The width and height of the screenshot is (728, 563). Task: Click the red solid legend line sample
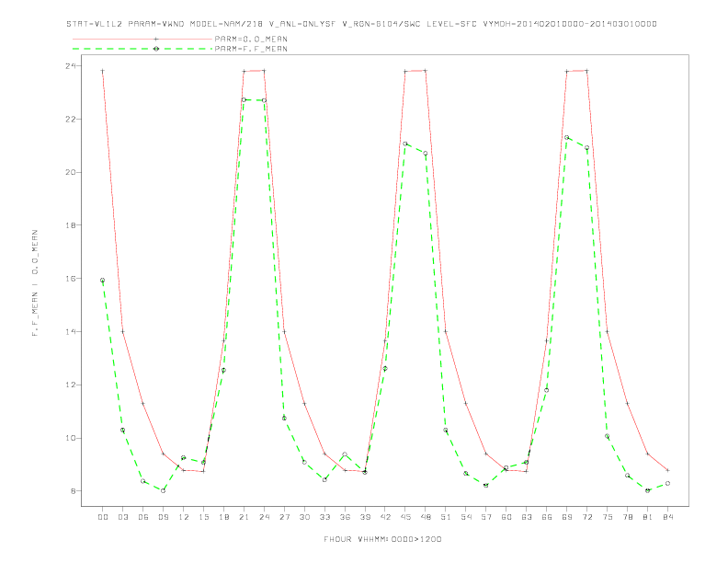pos(142,39)
